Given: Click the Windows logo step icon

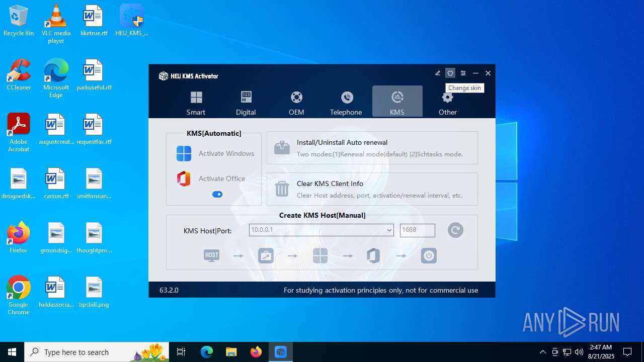Looking at the screenshot, I should 320,255.
